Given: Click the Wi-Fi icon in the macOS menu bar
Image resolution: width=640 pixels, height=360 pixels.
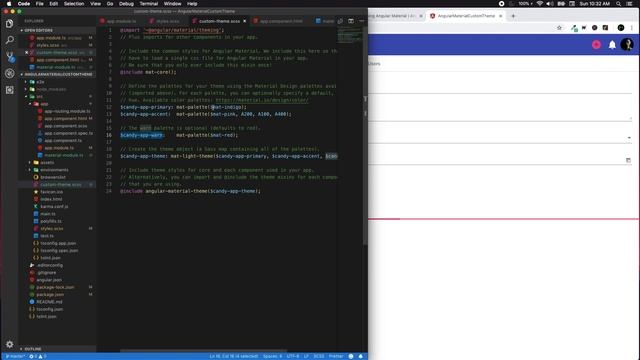Looking at the screenshot, I should (540, 4).
